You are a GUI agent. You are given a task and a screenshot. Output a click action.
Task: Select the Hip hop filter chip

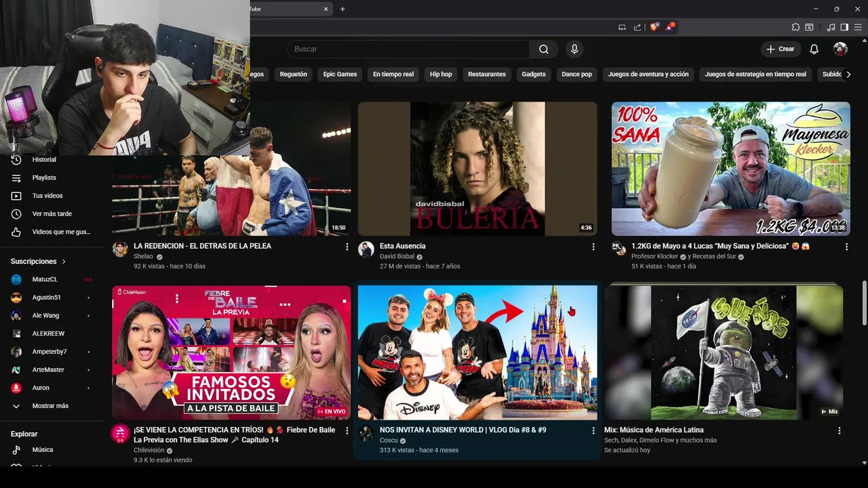click(x=441, y=75)
